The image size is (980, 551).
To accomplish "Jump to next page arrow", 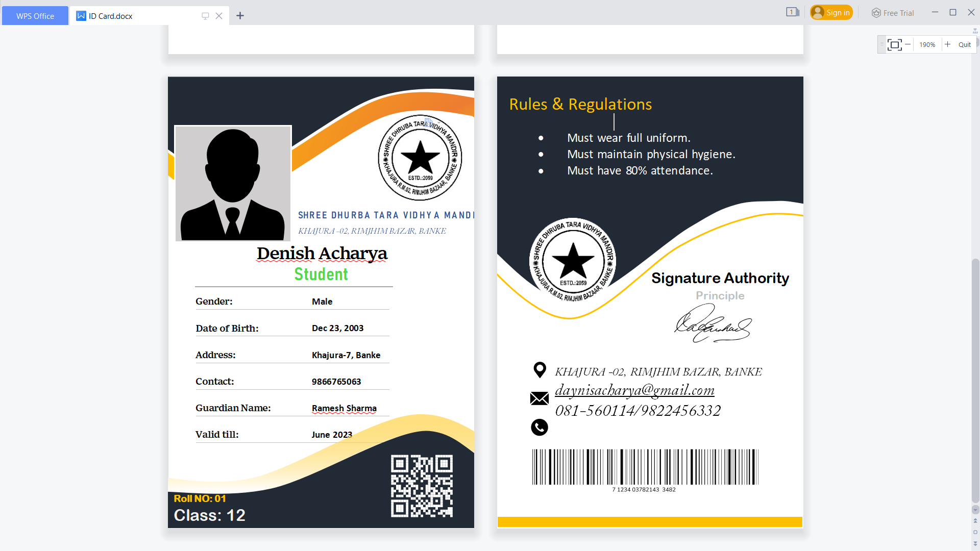I will tap(975, 543).
